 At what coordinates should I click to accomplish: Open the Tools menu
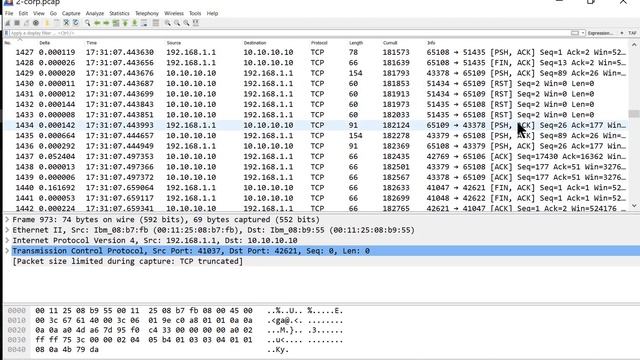tap(195, 13)
